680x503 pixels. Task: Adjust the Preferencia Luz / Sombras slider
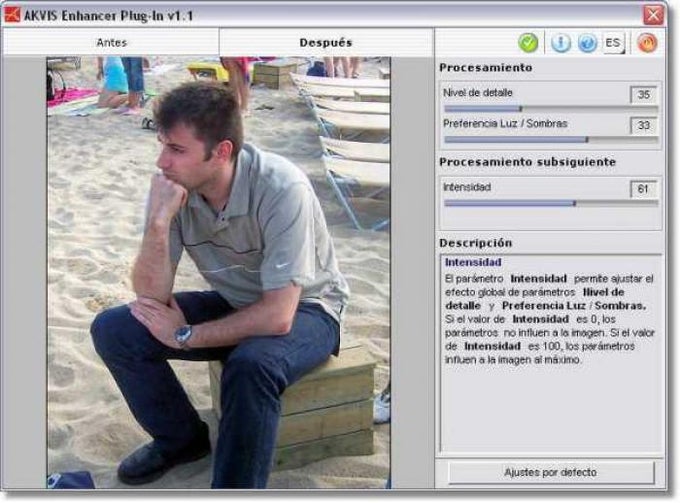click(551, 140)
